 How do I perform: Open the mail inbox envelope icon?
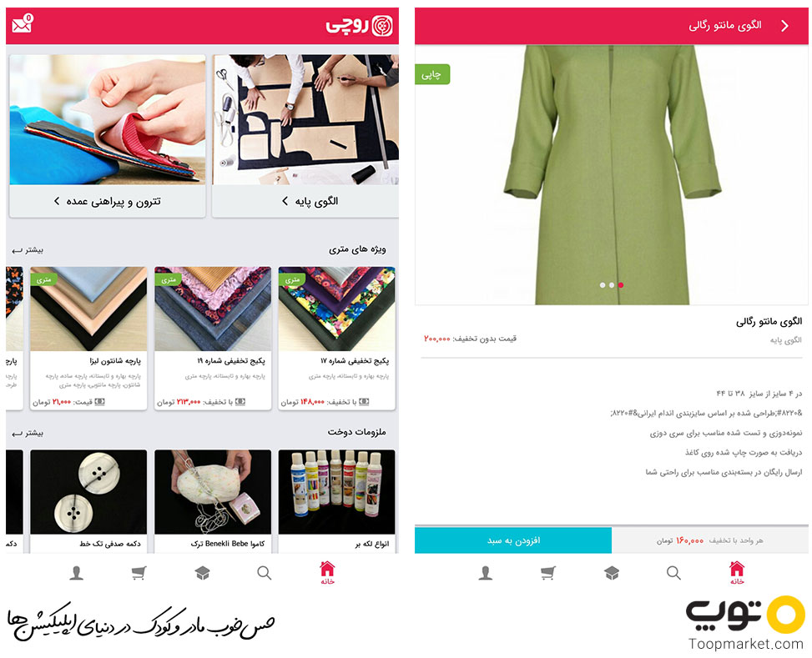(23, 23)
